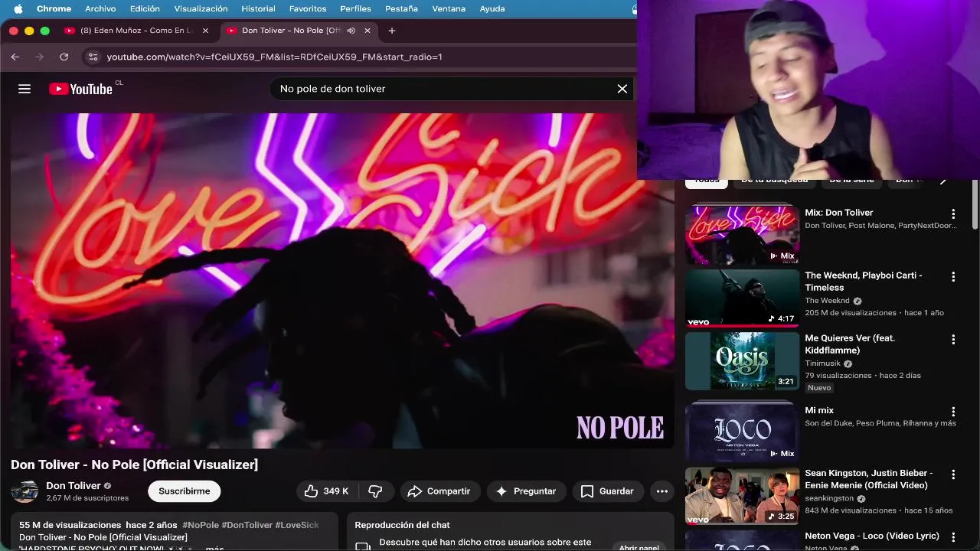Screen dimensions: 980x551
Task: Open the Mix: Don Toliver thumbnail
Action: tap(742, 234)
